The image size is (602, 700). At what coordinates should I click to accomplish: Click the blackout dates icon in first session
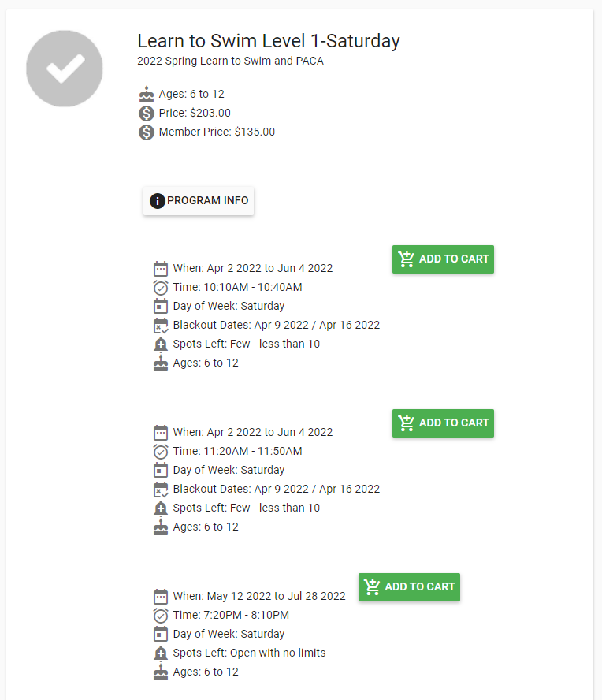tap(161, 325)
